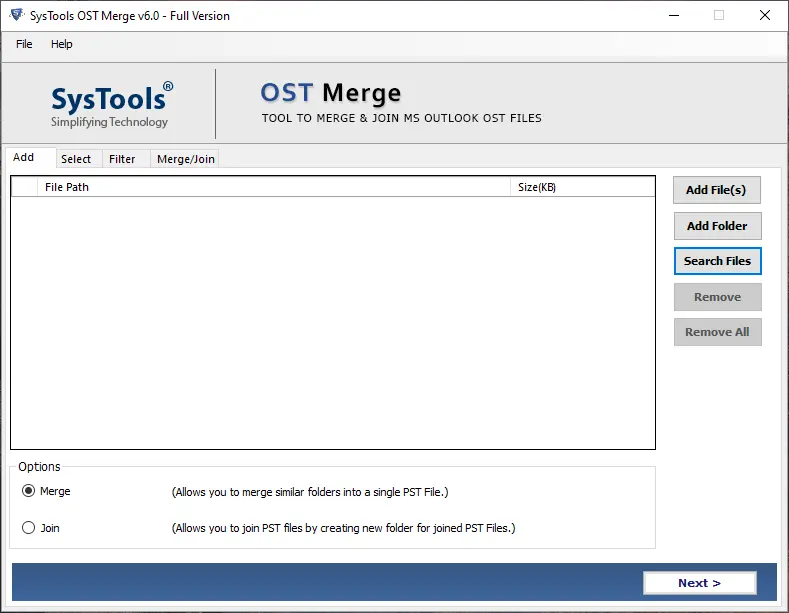
Task: Click the 'merge similar folders' description text
Action: coord(310,492)
